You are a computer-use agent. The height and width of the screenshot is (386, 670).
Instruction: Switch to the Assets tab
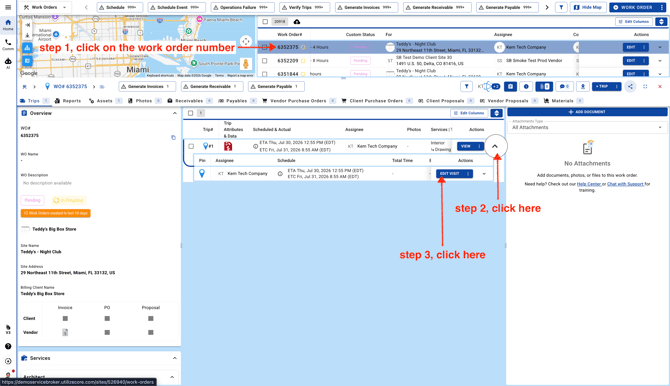tap(105, 101)
